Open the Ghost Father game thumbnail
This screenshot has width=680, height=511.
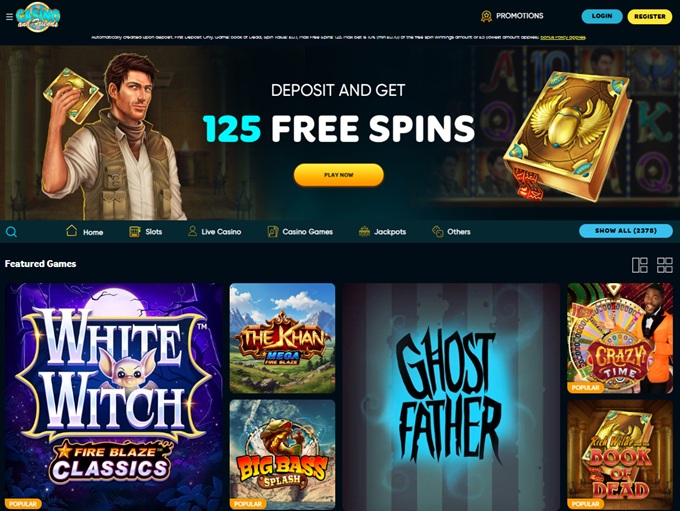click(x=451, y=396)
